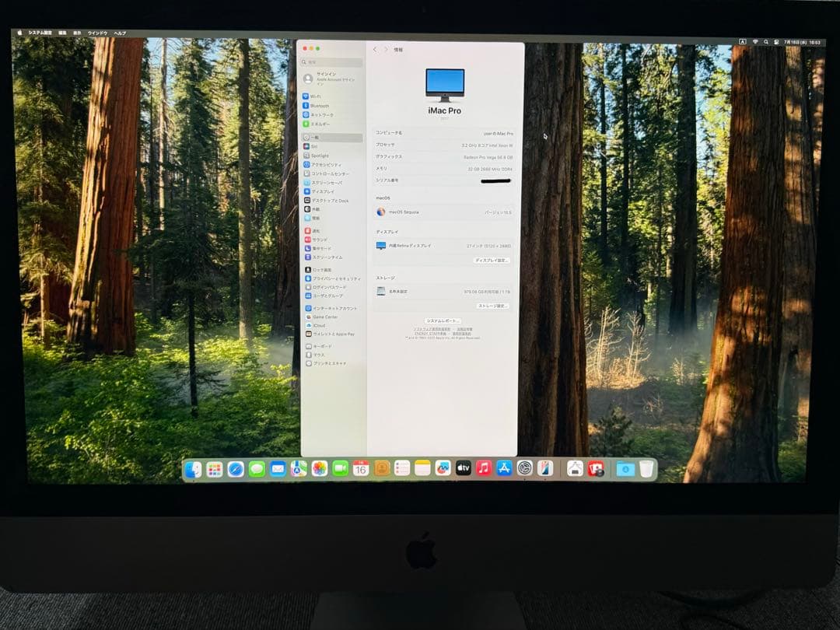Image resolution: width=840 pixels, height=630 pixels.
Task: Open システムレポート from the info page
Action: coord(443,320)
